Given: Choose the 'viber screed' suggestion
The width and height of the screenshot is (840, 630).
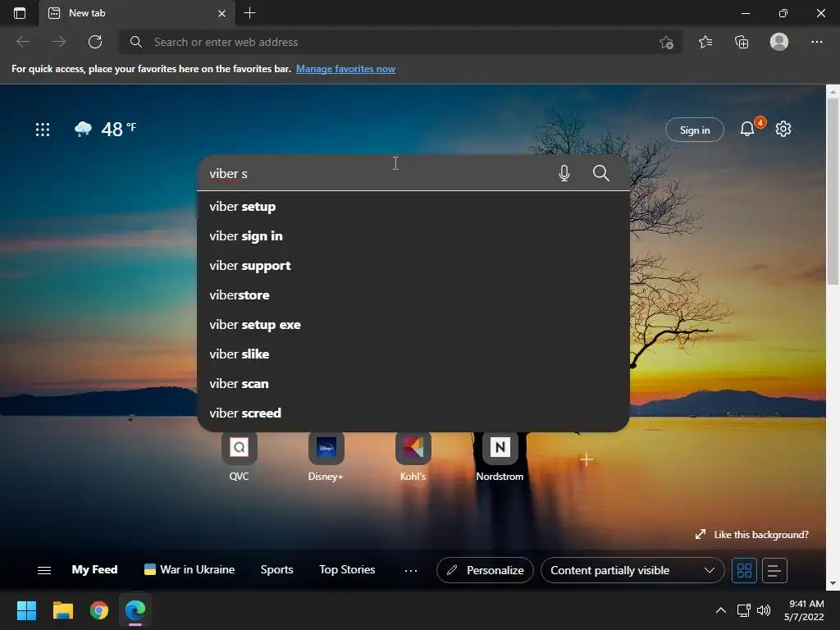Looking at the screenshot, I should pyautogui.click(x=413, y=413).
